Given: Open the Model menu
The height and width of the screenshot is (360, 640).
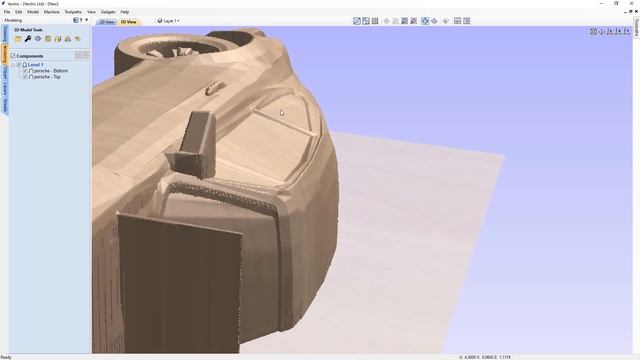Looking at the screenshot, I should point(33,12).
